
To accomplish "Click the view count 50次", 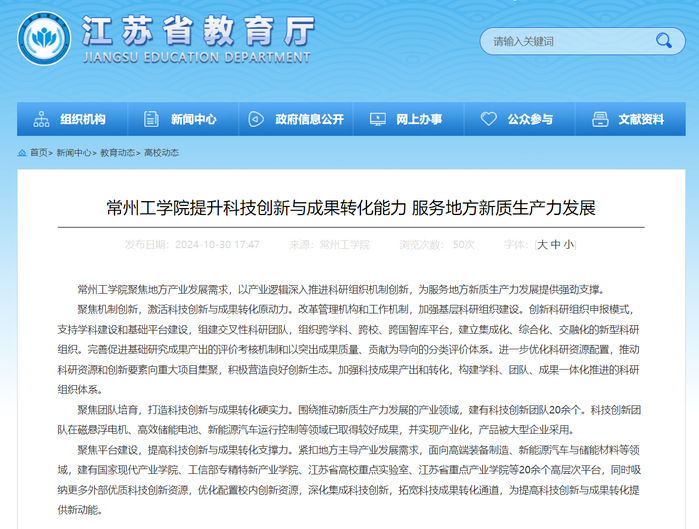I will (464, 245).
